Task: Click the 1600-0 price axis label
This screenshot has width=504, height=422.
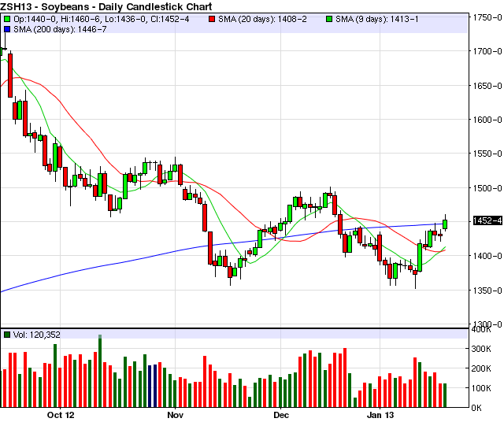Action: click(487, 120)
